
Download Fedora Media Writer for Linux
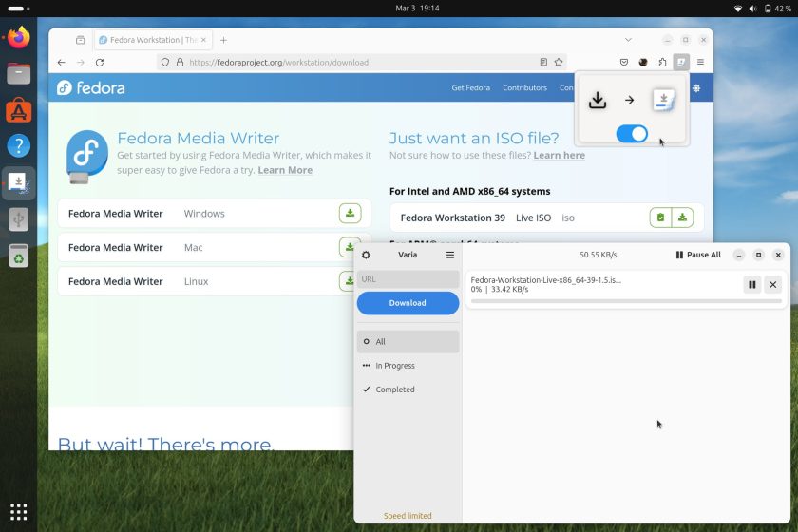point(351,281)
